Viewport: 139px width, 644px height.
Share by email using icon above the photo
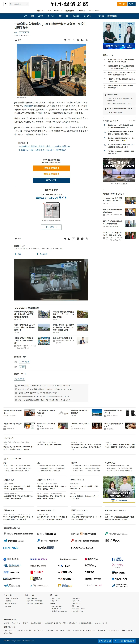click(69, 40)
